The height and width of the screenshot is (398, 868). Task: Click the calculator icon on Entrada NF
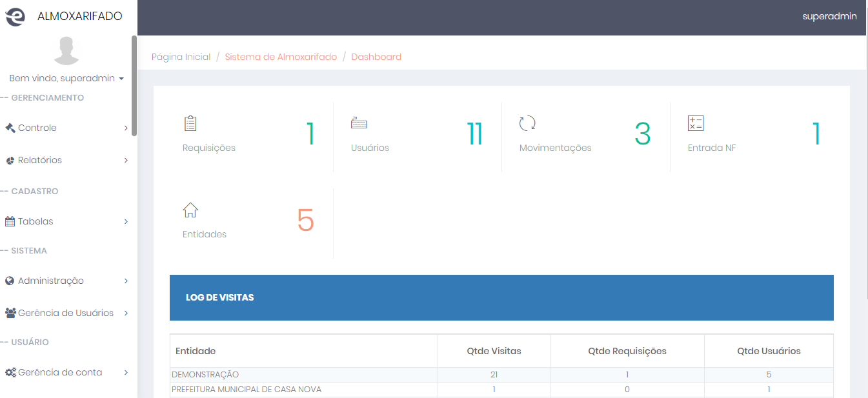[x=696, y=123]
